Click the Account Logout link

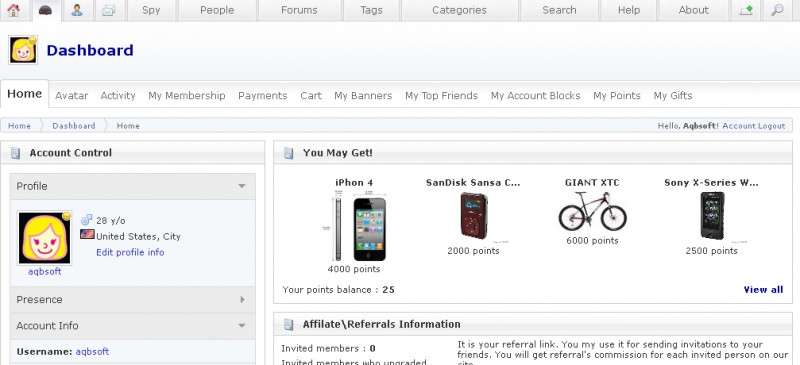click(754, 126)
